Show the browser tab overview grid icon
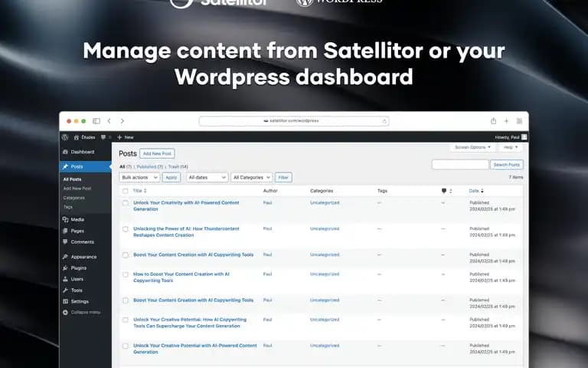This screenshot has height=368, width=588. [519, 121]
